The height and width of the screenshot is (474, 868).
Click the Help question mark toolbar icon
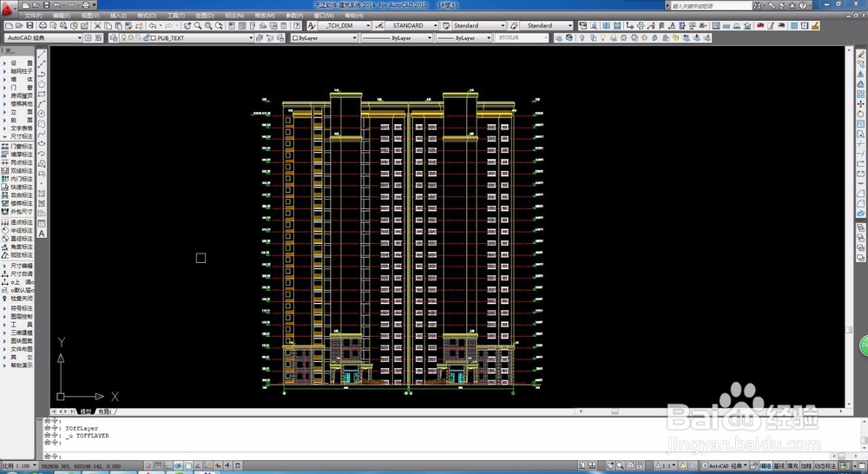[297, 25]
